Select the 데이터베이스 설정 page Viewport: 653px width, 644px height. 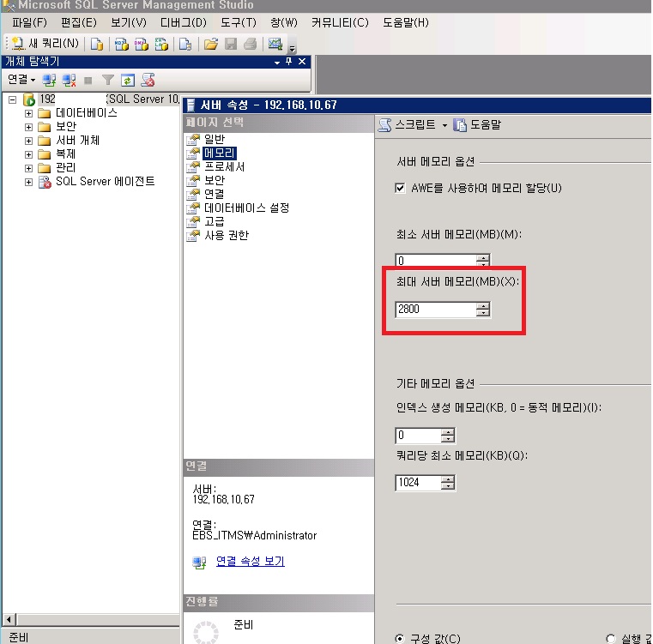pos(246,208)
